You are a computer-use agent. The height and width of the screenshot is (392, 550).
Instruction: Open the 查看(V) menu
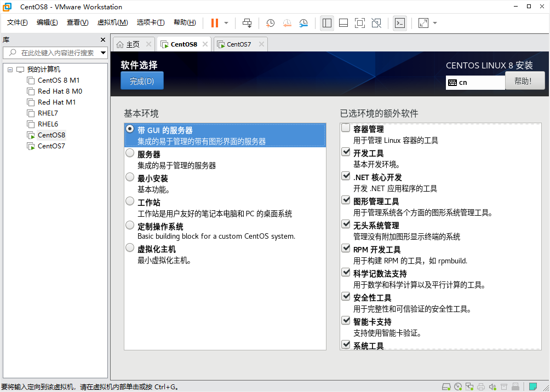(x=78, y=23)
